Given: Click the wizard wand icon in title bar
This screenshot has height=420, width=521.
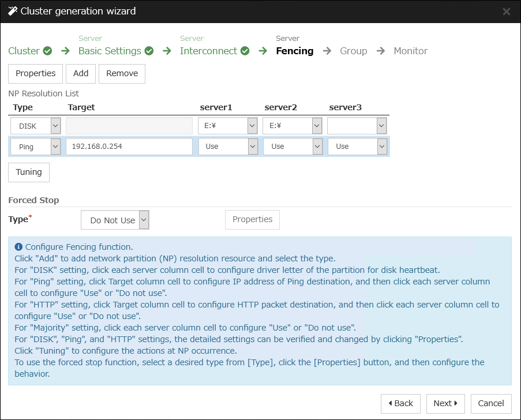Looking at the screenshot, I should [x=12, y=11].
